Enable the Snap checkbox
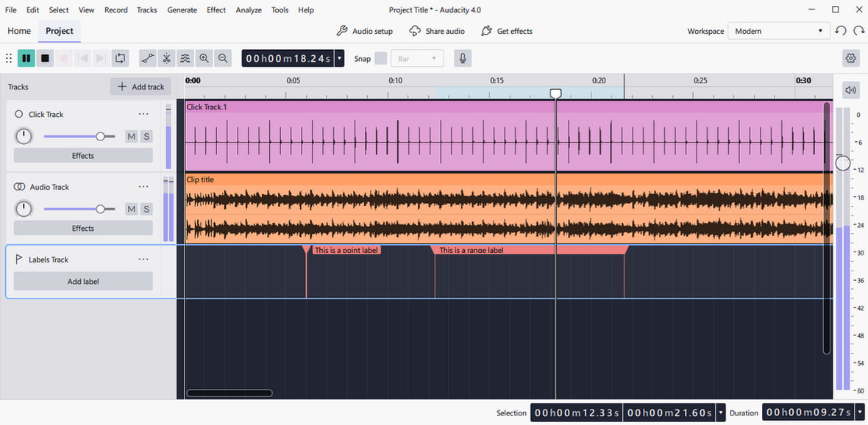Viewport: 868px width, 425px height. pos(381,58)
